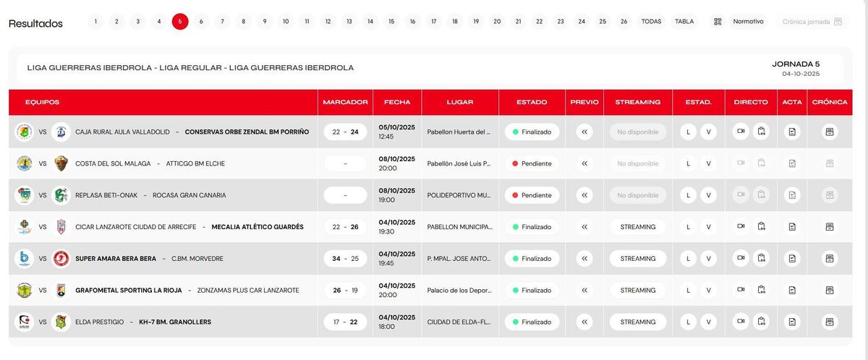Click the Pendiente status in Costa del Sol Malaga row
This screenshot has height=360, width=868.
[532, 163]
